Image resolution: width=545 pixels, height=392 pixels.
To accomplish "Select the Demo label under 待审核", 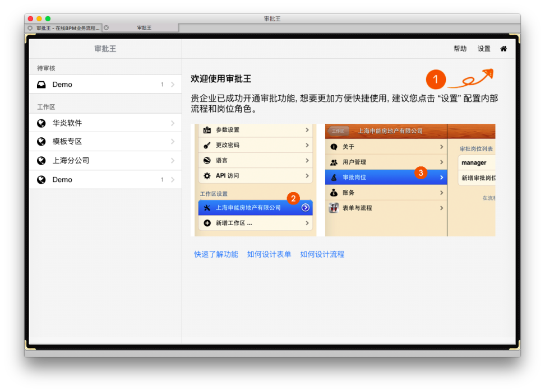I will click(x=62, y=85).
